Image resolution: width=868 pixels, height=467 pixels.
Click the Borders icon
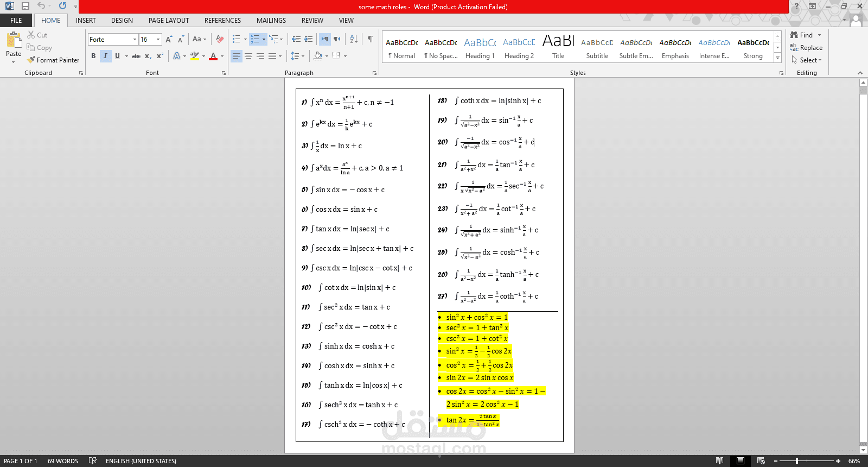pos(336,56)
